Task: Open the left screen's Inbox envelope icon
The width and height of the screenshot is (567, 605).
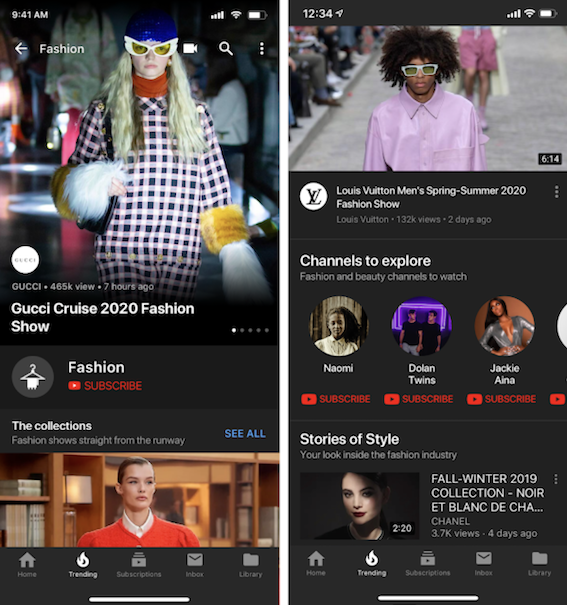Action: pos(195,559)
